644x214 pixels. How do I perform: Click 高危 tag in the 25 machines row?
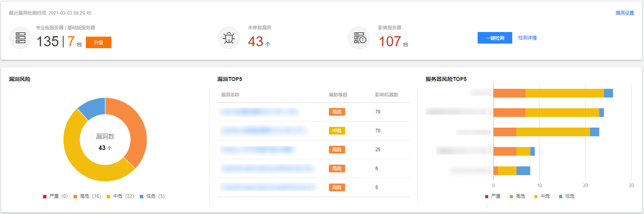[337, 150]
